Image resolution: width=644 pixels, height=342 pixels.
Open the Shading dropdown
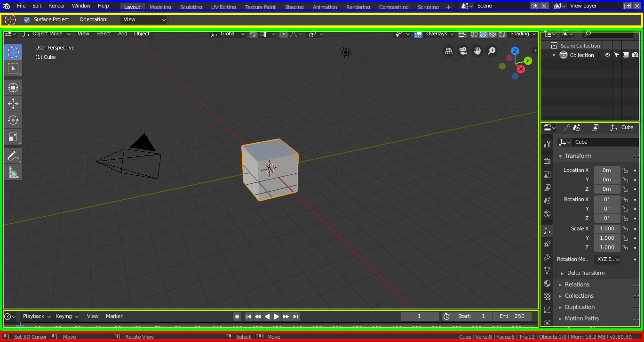tap(523, 34)
